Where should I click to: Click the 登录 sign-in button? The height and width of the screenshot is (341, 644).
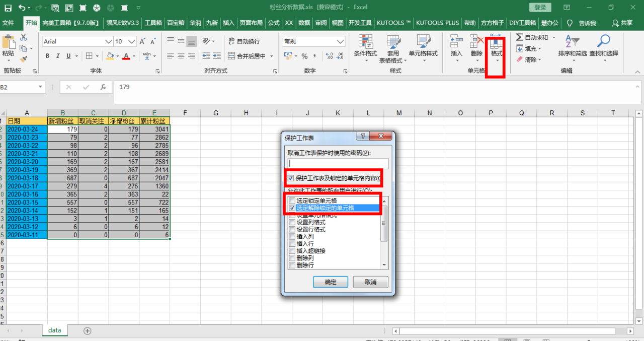click(540, 8)
